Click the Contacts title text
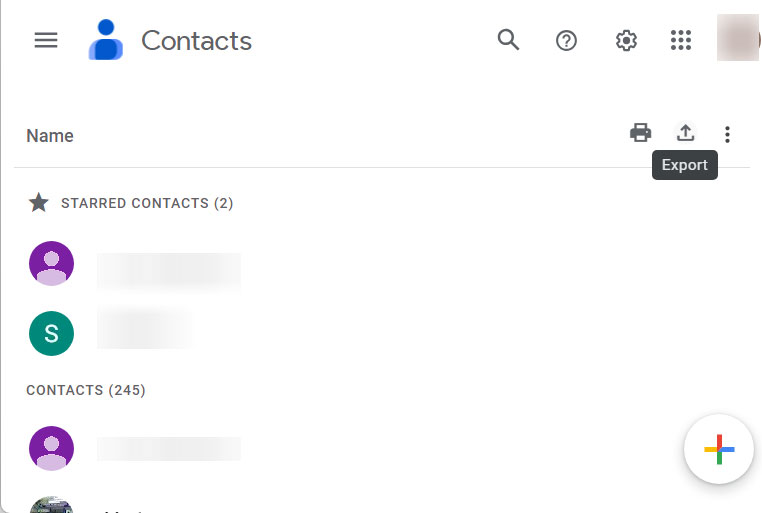Screen dimensions: 762x513 click(196, 41)
